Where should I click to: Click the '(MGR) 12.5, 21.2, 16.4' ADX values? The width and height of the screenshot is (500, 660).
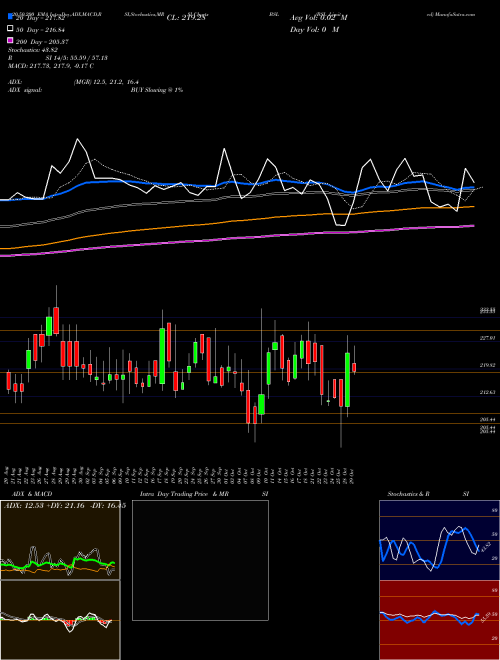[x=106, y=82]
